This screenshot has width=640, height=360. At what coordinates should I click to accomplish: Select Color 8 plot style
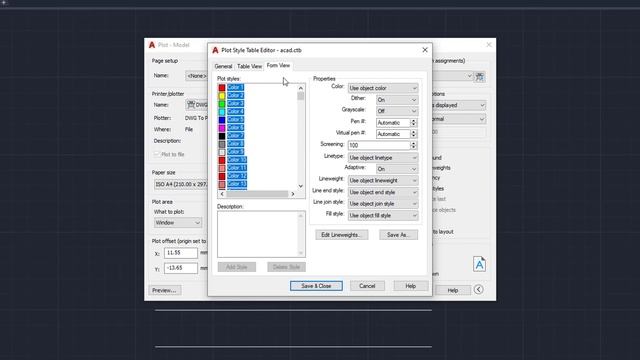pyautogui.click(x=236, y=144)
